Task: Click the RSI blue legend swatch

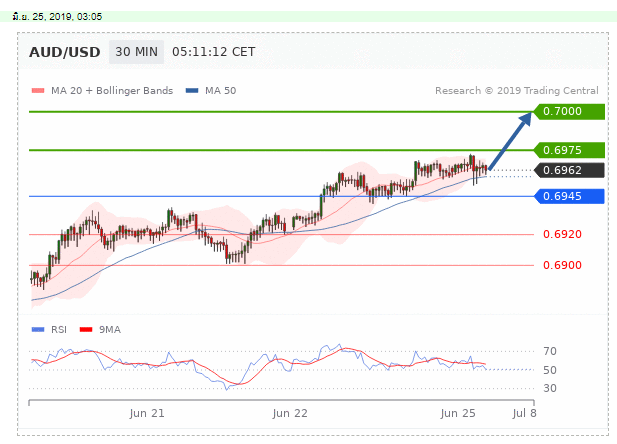Action: tap(38, 329)
